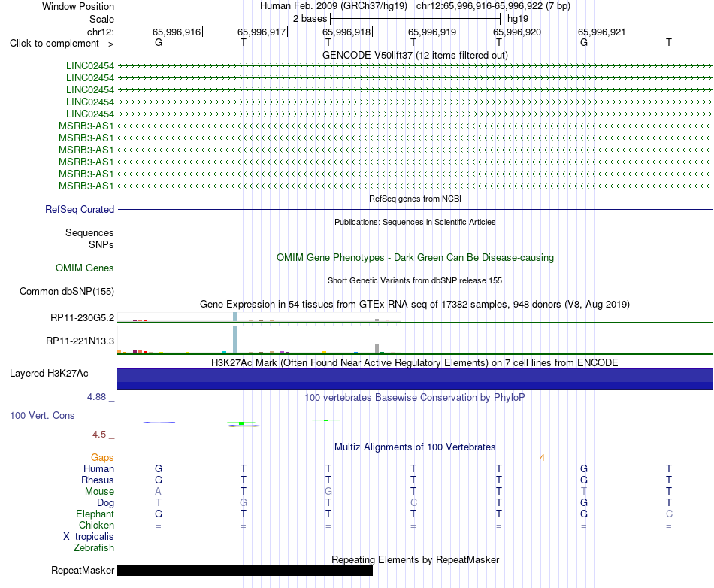
Task: Click the Mouse row's faded 'A' base
Action: coord(158,492)
